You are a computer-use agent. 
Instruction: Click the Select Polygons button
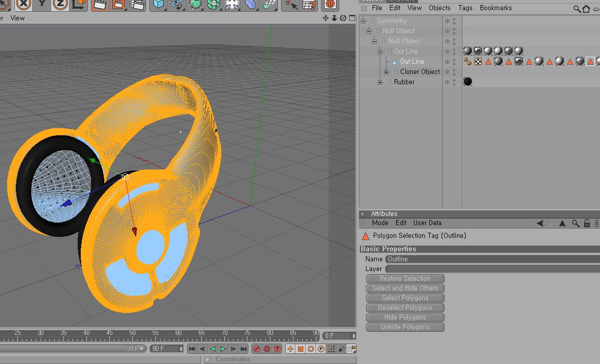tap(405, 298)
